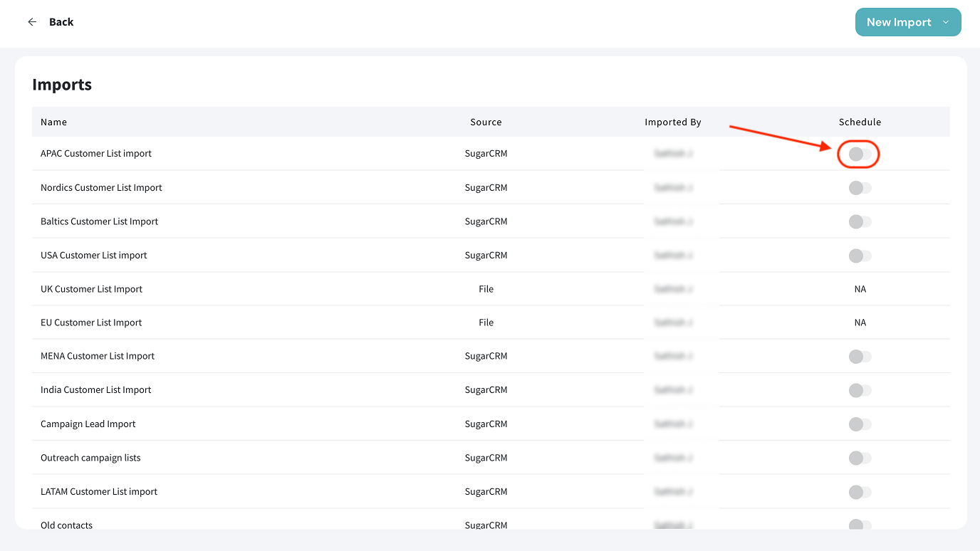
Task: Toggle Outreach campaign lists schedule switch
Action: 860,458
